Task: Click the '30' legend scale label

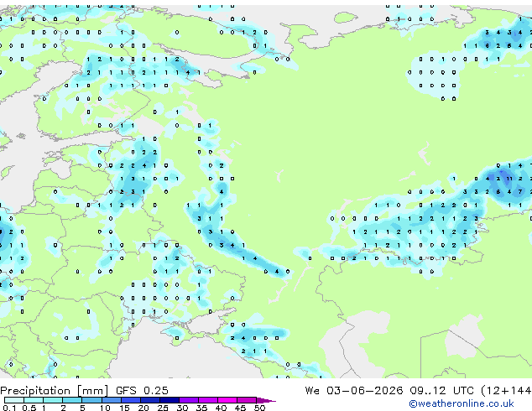Action: [182, 408]
